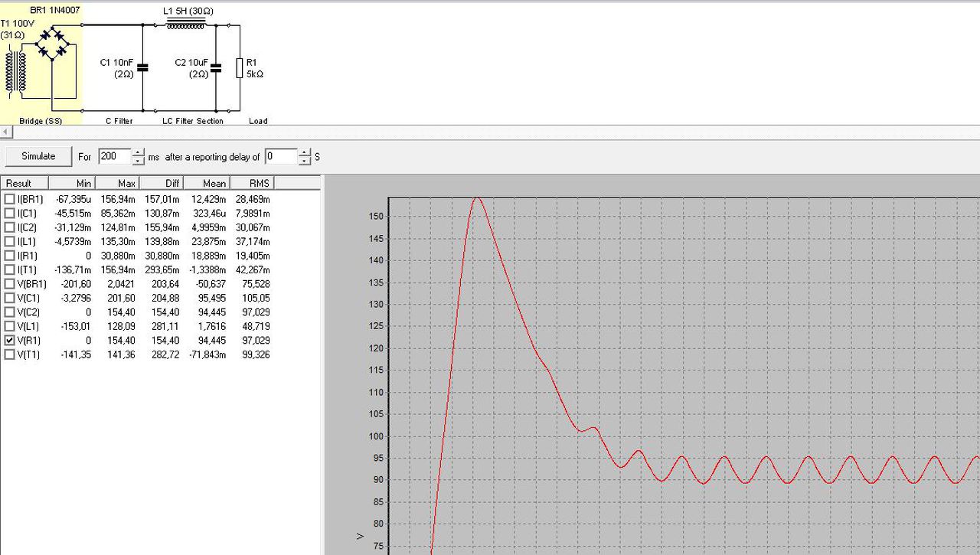Click the Result column header
Viewport: 980px width, 555px height.
pos(24,183)
